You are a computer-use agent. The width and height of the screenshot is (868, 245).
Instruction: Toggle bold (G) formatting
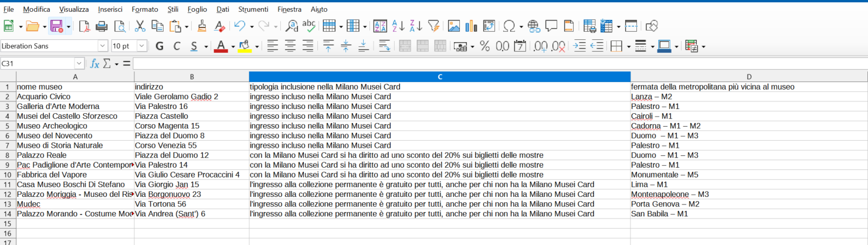point(160,46)
